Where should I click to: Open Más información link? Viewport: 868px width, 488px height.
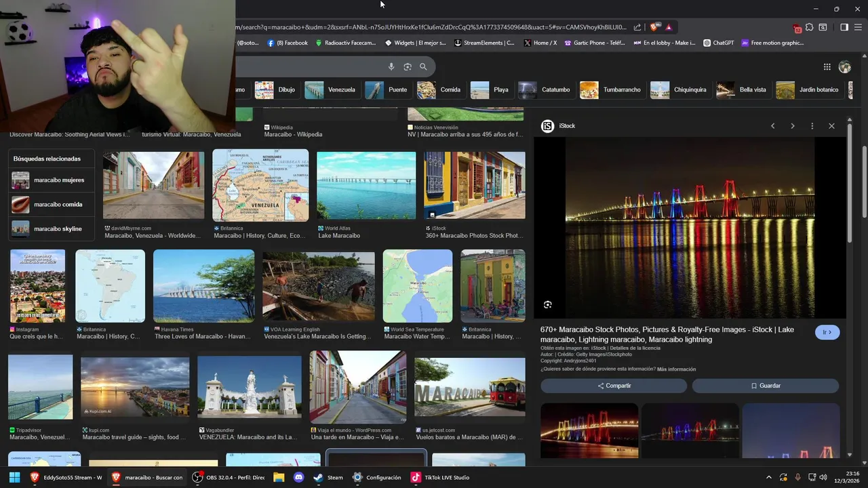[676, 369]
